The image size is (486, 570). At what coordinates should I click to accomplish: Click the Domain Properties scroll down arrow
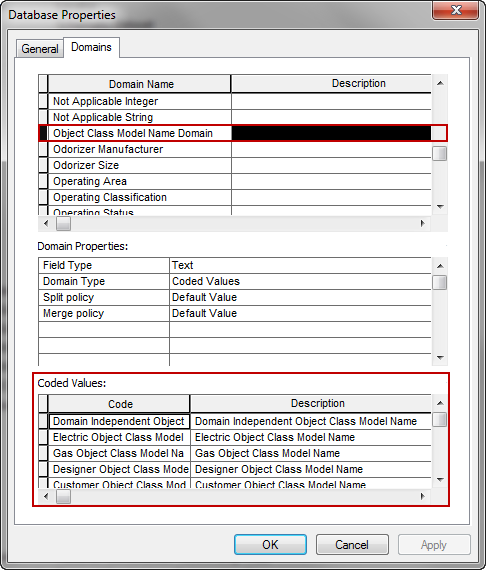coord(440,358)
